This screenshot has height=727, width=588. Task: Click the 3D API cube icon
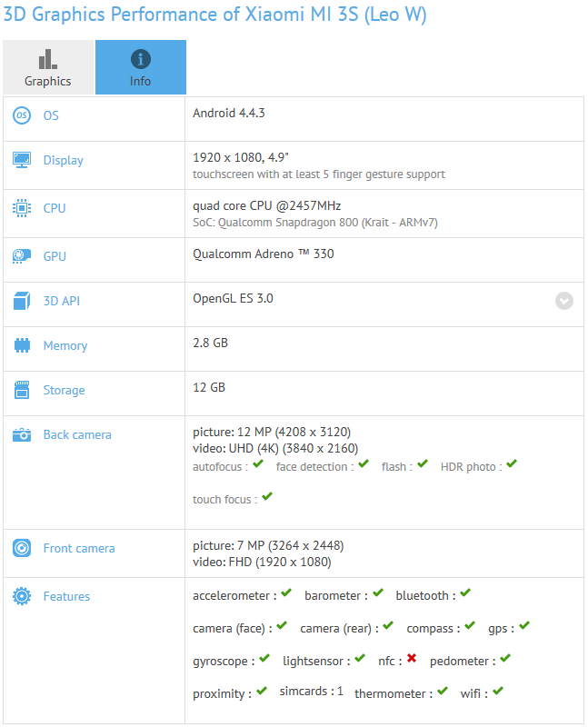pyautogui.click(x=22, y=301)
